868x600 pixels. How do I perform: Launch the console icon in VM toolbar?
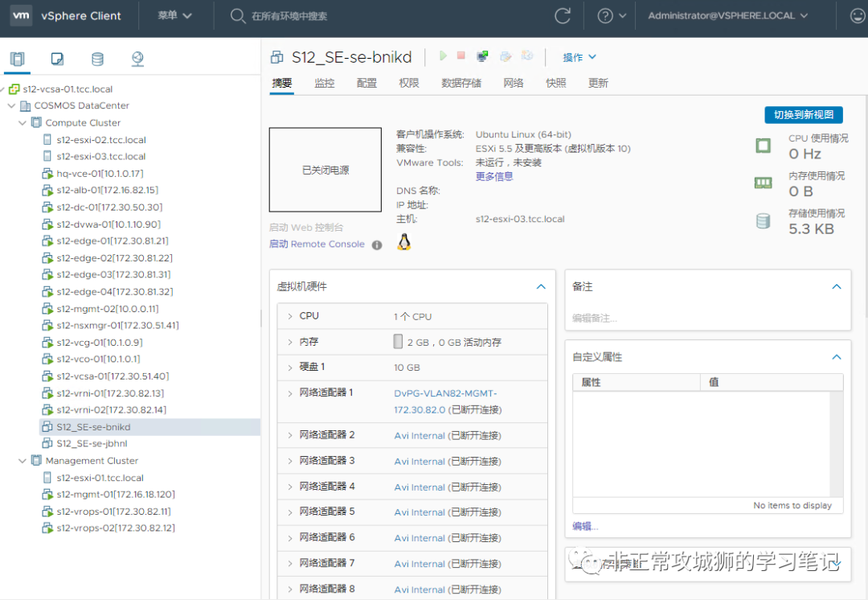point(482,56)
